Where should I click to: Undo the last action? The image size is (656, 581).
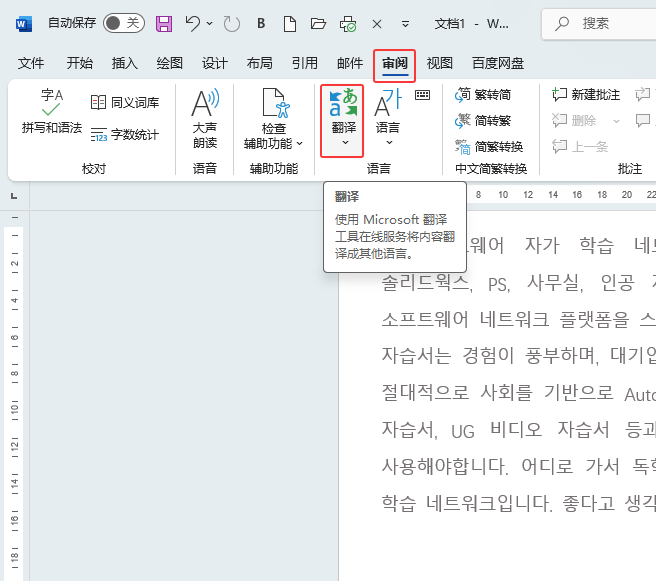click(193, 23)
